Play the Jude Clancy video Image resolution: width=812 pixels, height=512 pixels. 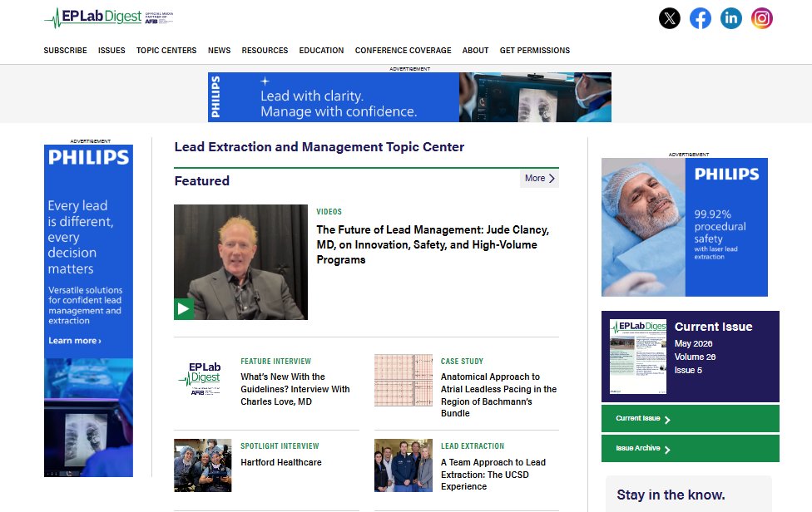(x=183, y=309)
